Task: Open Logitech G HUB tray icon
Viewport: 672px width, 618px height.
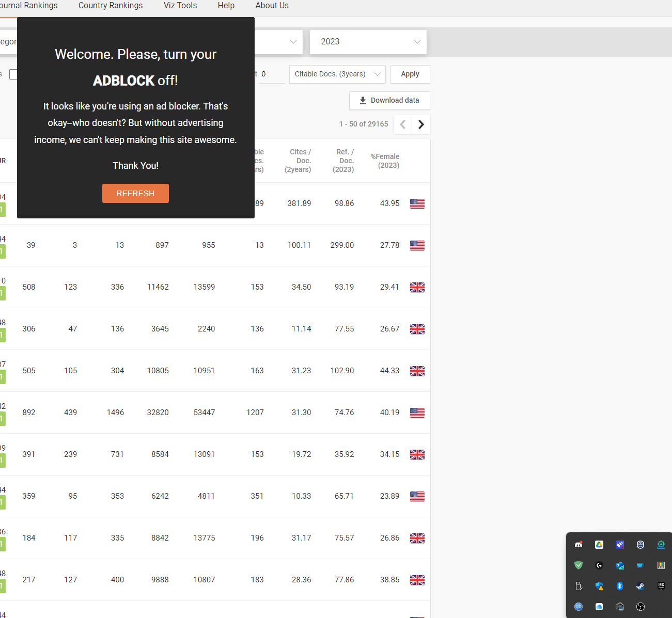Action: click(599, 565)
